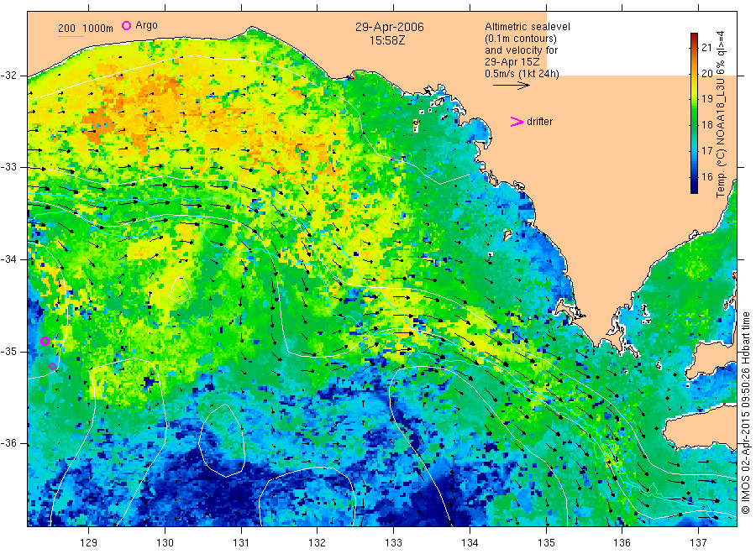Click longitude label 135
The height and width of the screenshot is (554, 756).
tap(546, 543)
